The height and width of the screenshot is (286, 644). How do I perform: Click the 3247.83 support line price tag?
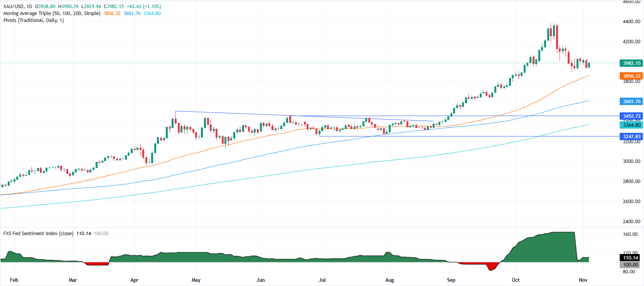point(631,136)
